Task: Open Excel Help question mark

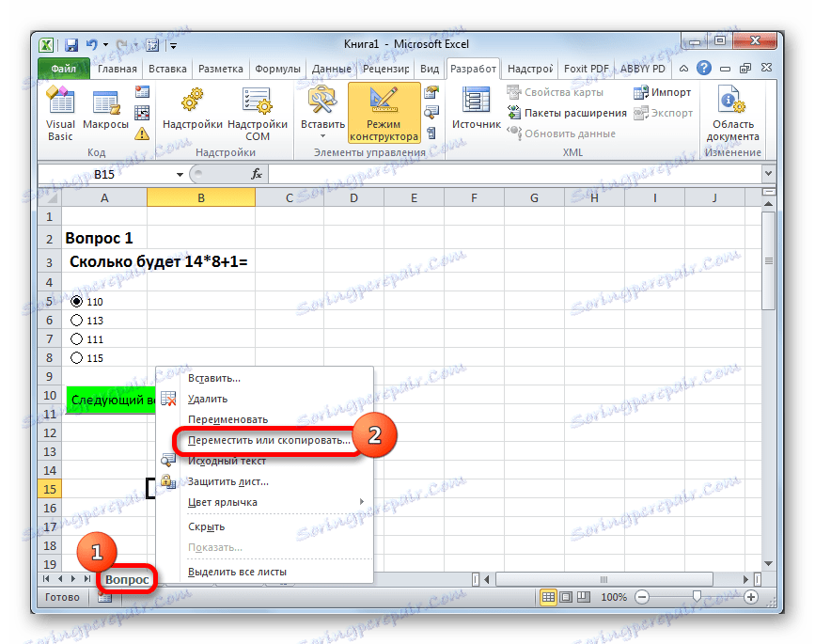Action: click(x=704, y=68)
